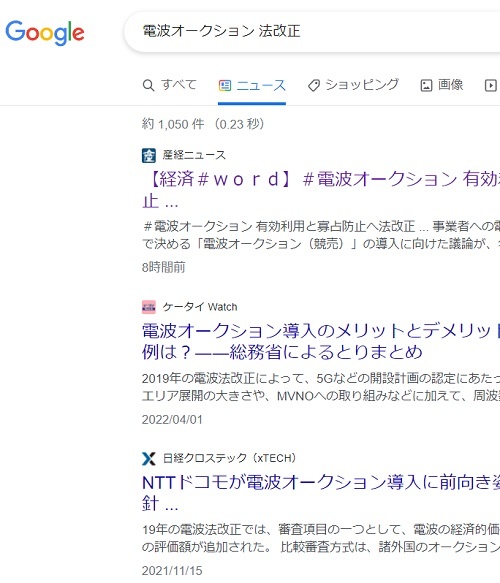This screenshot has height=583, width=500.
Task: Switch to the すべて tab
Action: coord(170,85)
